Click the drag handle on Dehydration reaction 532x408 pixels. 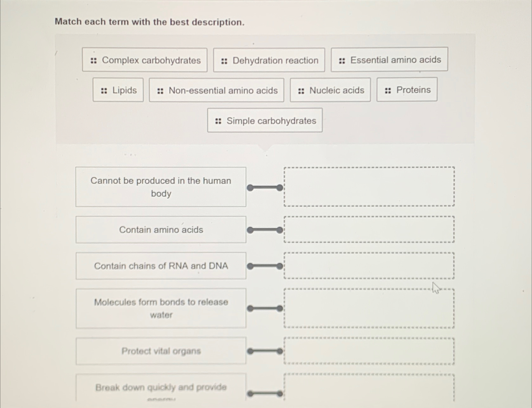224,60
